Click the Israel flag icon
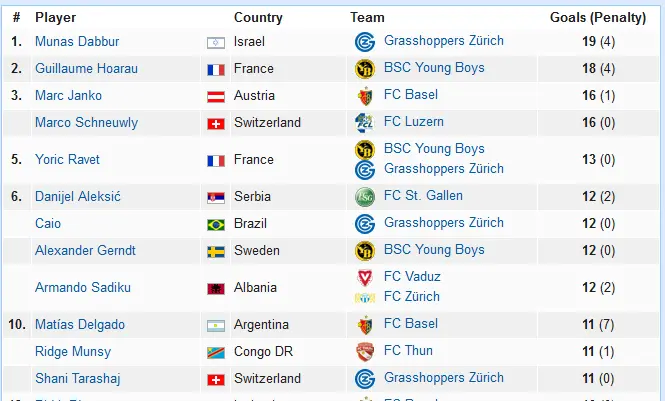This screenshot has height=401, width=665. coord(215,42)
